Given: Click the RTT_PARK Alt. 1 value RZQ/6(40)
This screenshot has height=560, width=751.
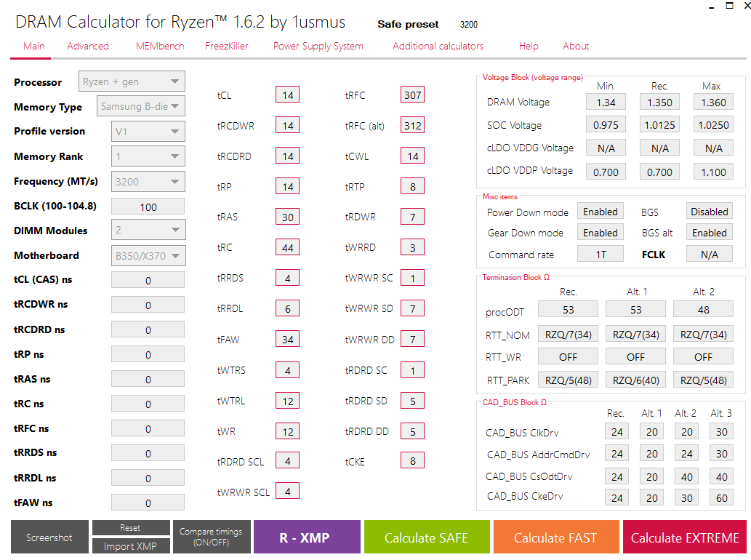Looking at the screenshot, I should [635, 380].
